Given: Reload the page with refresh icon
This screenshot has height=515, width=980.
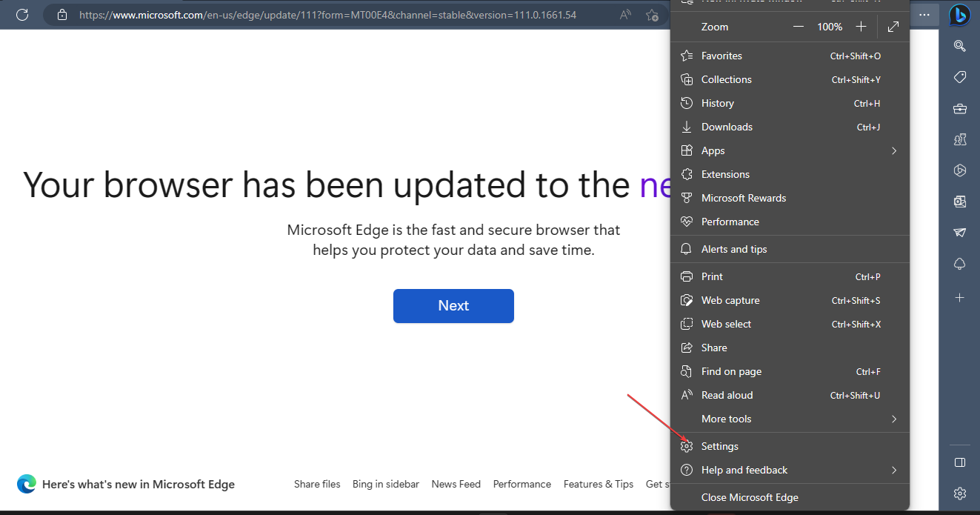Looking at the screenshot, I should click(21, 14).
